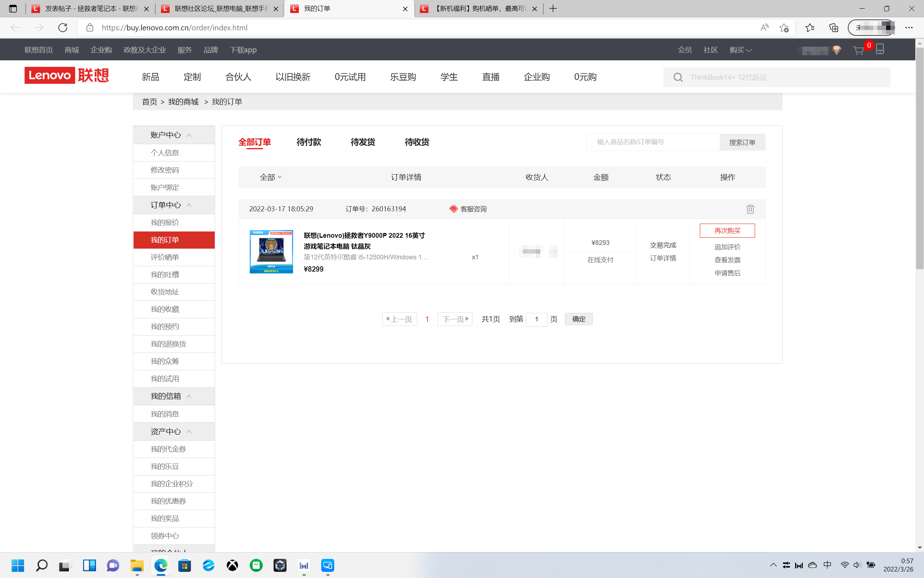924x578 pixels.
Task: Open 0元试用 in main navigation
Action: point(350,77)
